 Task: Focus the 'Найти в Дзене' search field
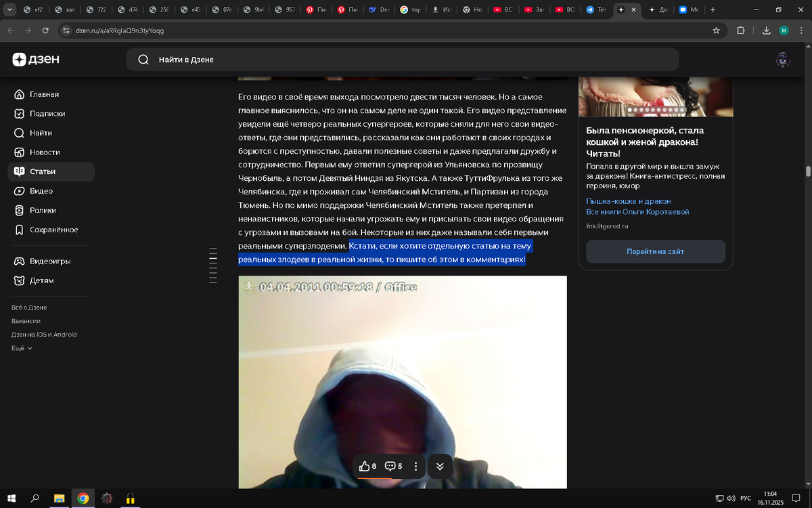click(x=402, y=60)
